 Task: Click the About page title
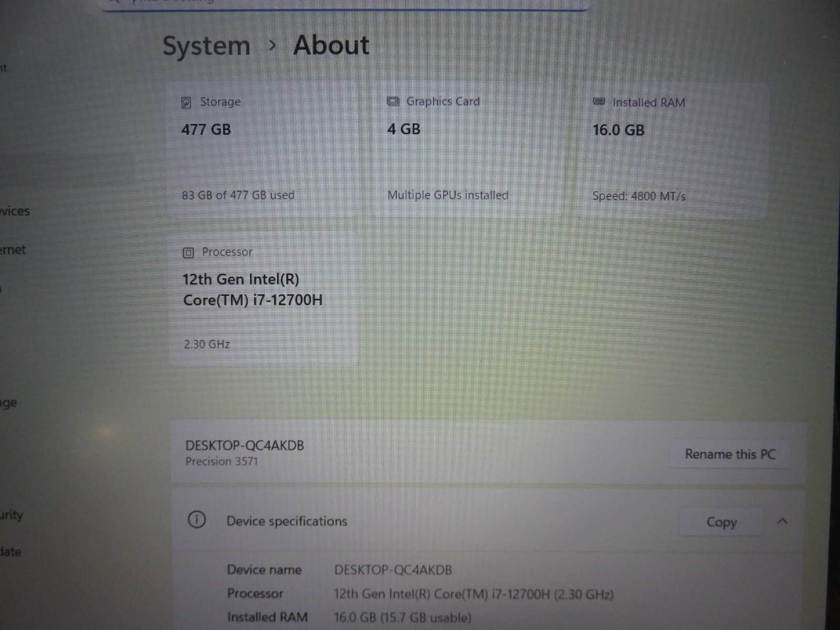pos(331,45)
